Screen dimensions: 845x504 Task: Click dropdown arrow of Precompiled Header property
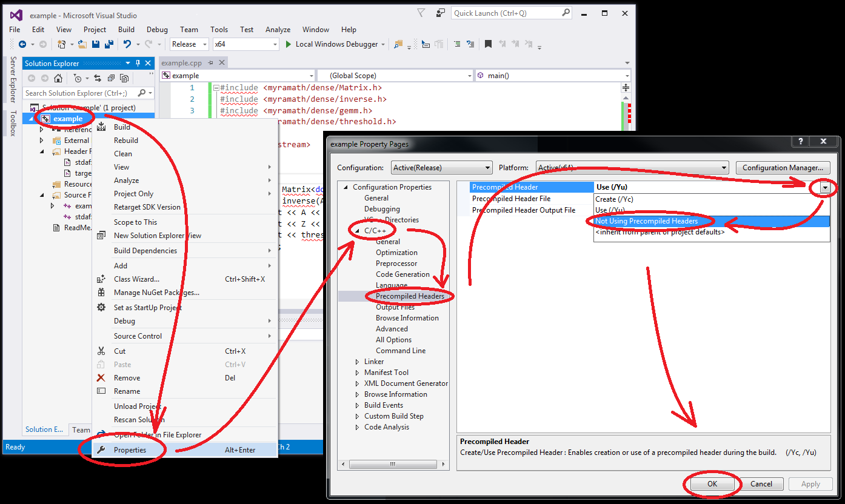coord(824,188)
